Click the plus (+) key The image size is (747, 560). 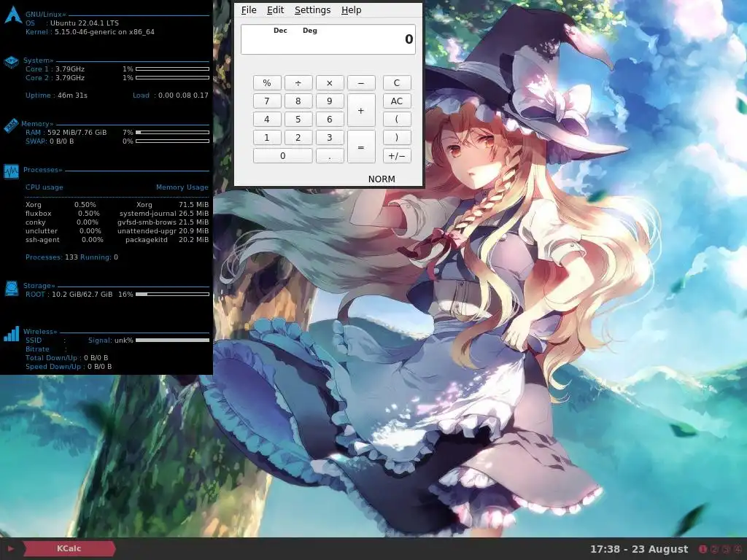click(361, 110)
